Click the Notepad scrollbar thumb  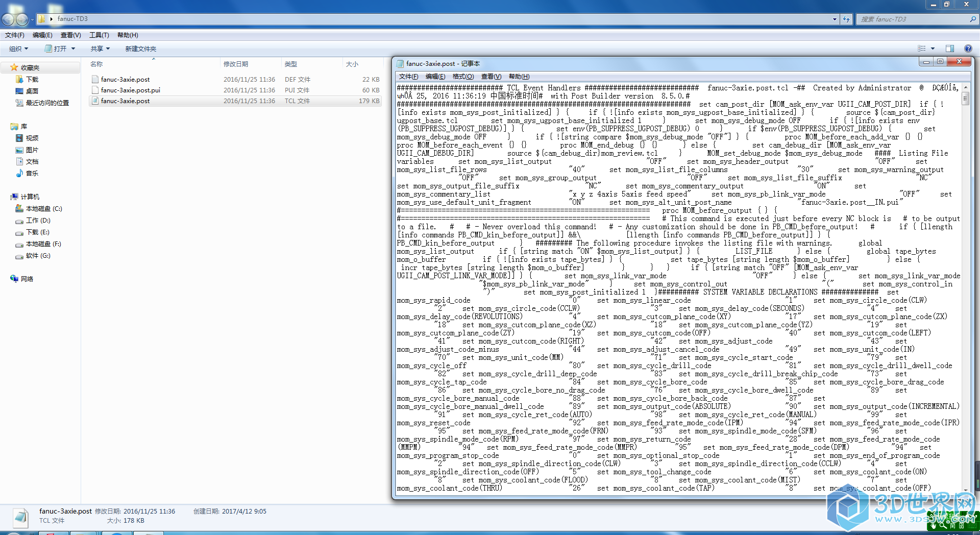965,98
